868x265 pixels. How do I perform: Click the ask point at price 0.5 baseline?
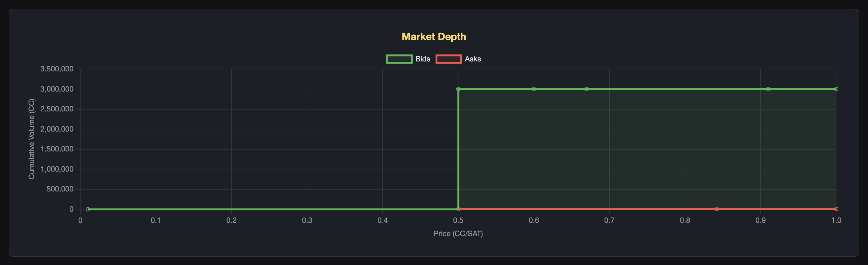(x=458, y=209)
